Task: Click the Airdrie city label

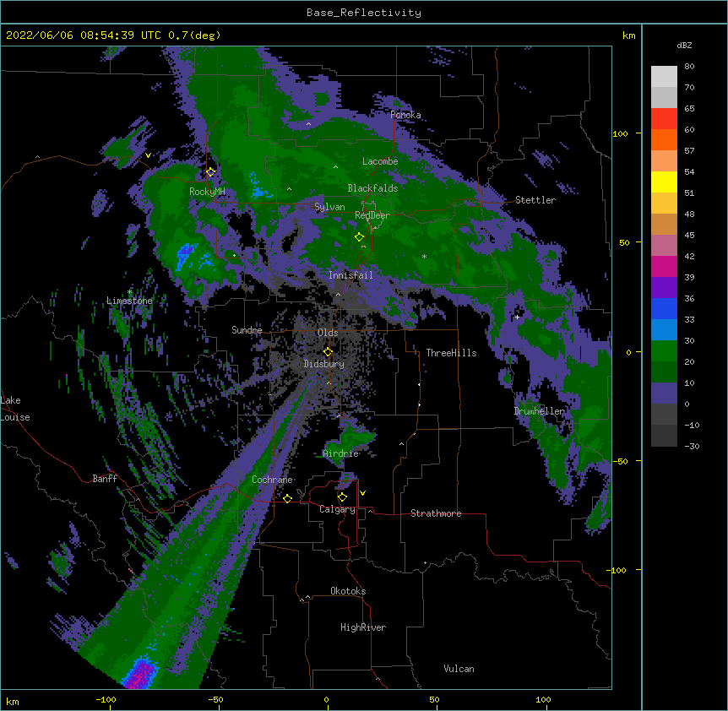Action: 341,453
